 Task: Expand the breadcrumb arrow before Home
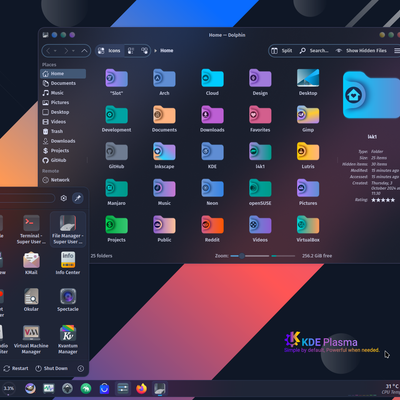coord(155,51)
